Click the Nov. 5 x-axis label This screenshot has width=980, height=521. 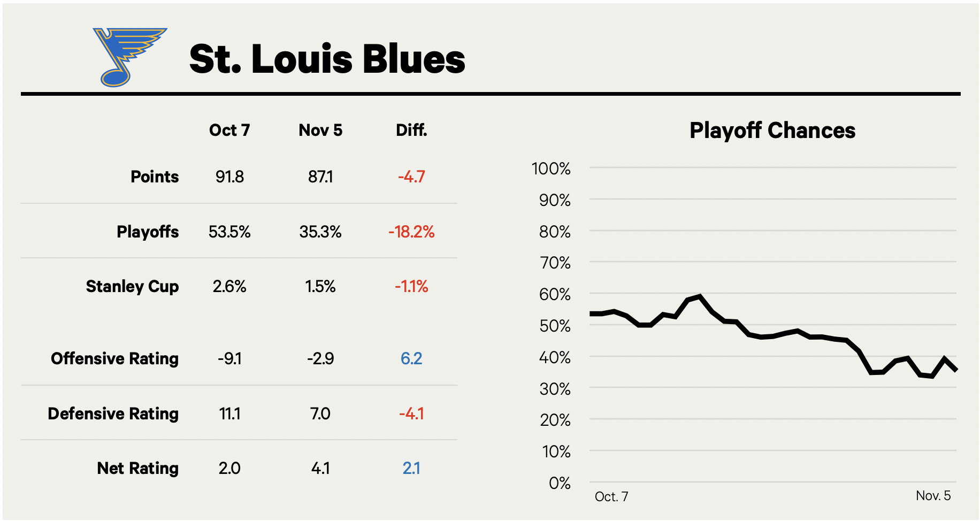933,496
